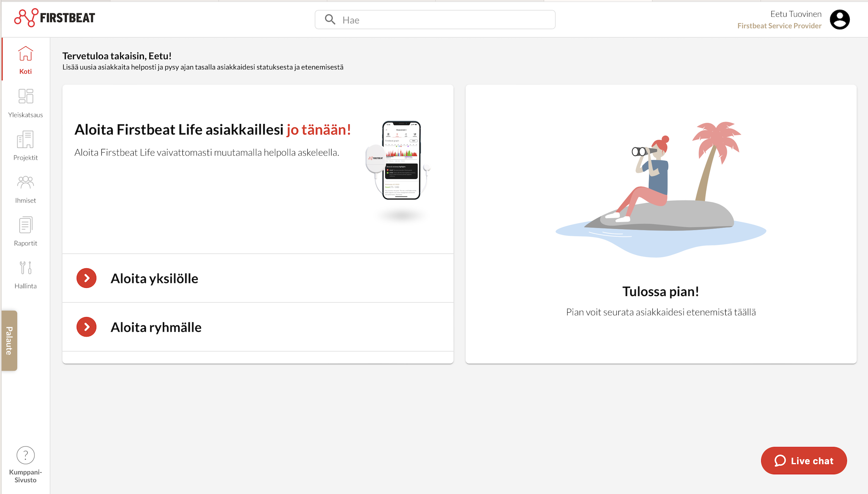Screen dimensions: 868x494
Task: Click the red arrow beside Aloita ryhmälle
Action: pos(87,327)
